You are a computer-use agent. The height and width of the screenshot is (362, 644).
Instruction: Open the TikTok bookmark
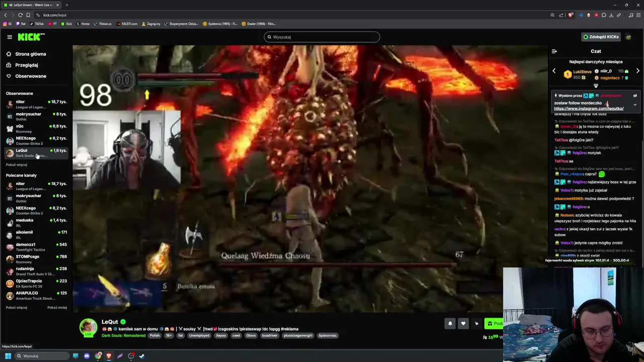click(37, 24)
